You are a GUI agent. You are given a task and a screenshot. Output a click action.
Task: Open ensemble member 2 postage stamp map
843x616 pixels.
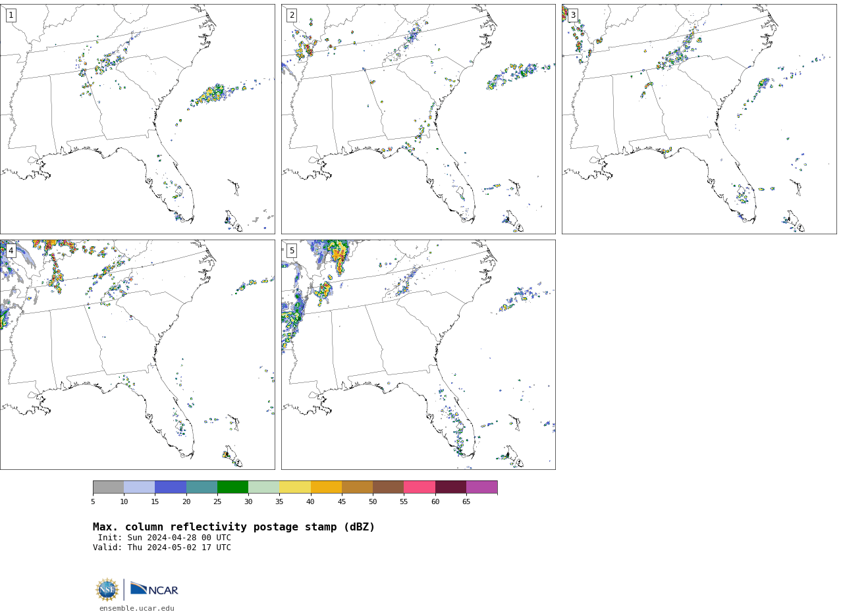pyautogui.click(x=418, y=119)
